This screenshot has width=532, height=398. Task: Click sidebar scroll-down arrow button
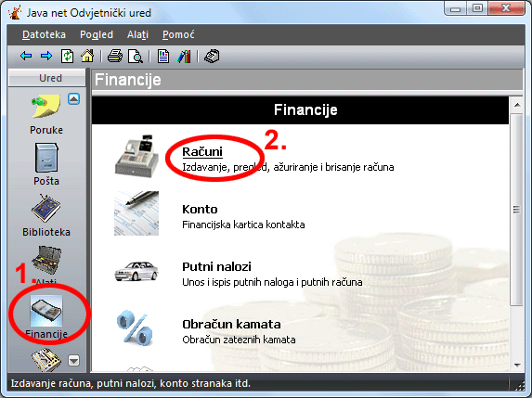(73, 360)
